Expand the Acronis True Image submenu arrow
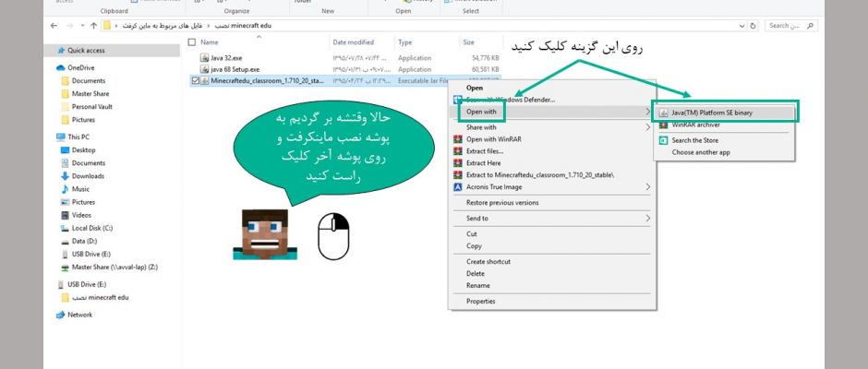The image size is (868, 369). (x=647, y=186)
